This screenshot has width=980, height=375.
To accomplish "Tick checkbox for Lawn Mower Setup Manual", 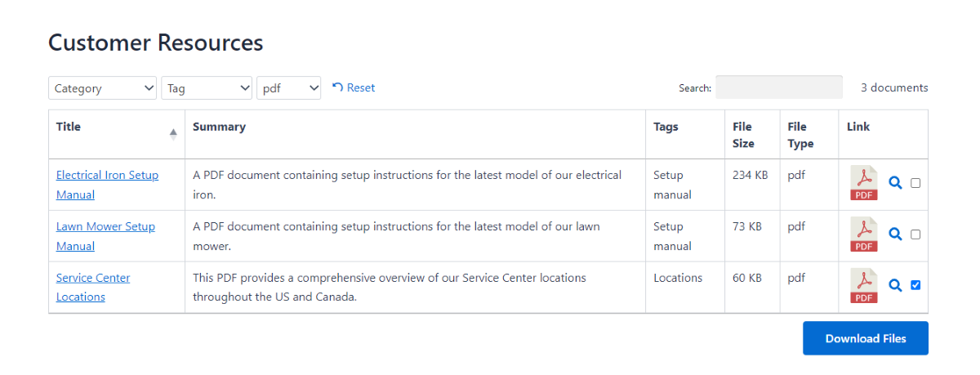I will [x=915, y=234].
